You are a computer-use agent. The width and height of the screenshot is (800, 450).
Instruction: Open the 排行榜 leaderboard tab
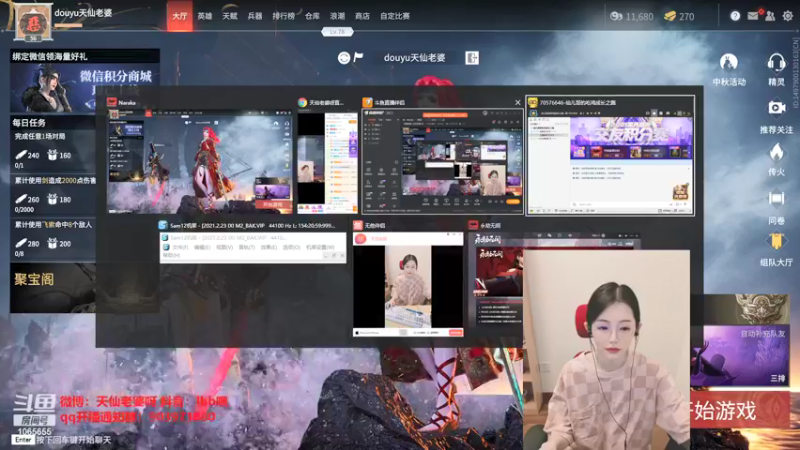(283, 16)
